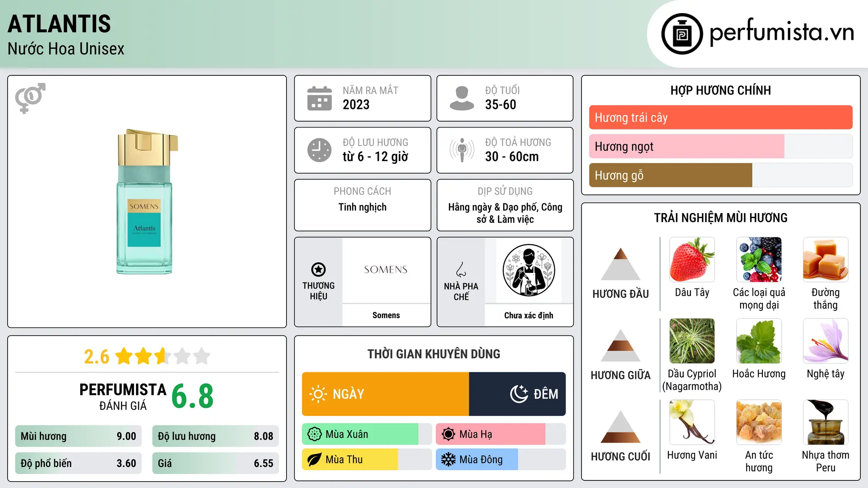
Task: Click the occasion text Hằng ngày & Dạo phố
Action: click(494, 207)
